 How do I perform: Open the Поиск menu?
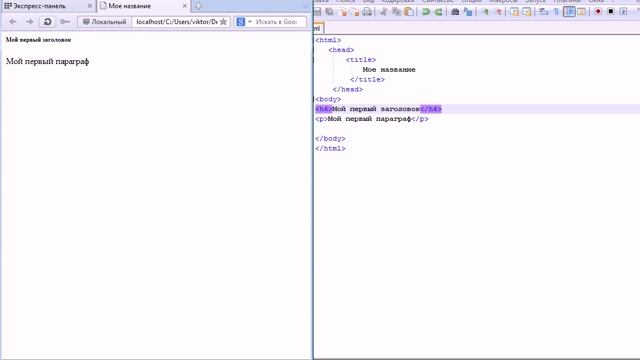346,2
